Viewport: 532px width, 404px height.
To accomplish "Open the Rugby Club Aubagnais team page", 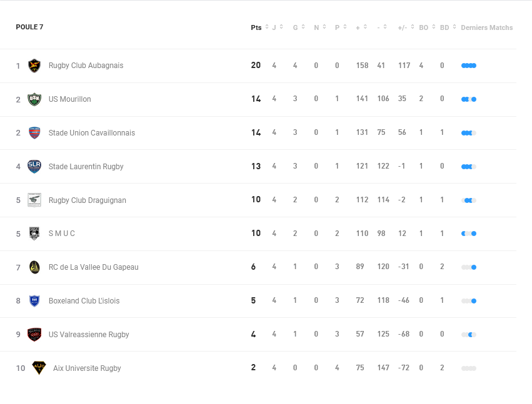I will pyautogui.click(x=86, y=66).
